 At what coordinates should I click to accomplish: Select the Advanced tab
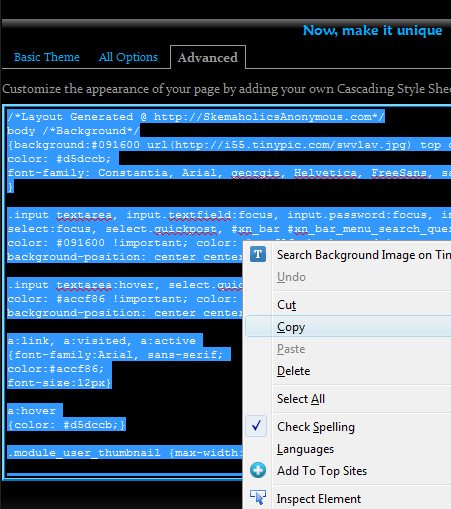(x=208, y=57)
